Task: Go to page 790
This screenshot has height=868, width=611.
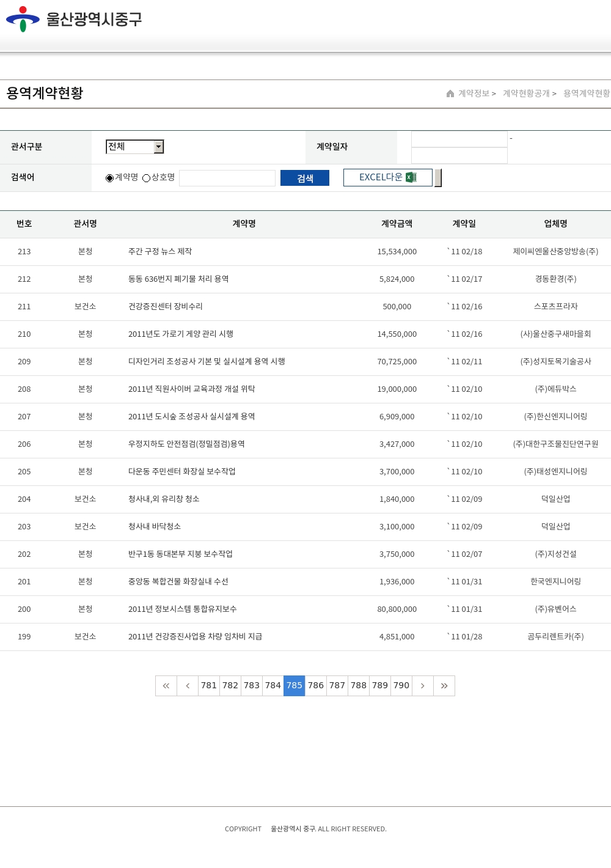Action: [x=401, y=686]
